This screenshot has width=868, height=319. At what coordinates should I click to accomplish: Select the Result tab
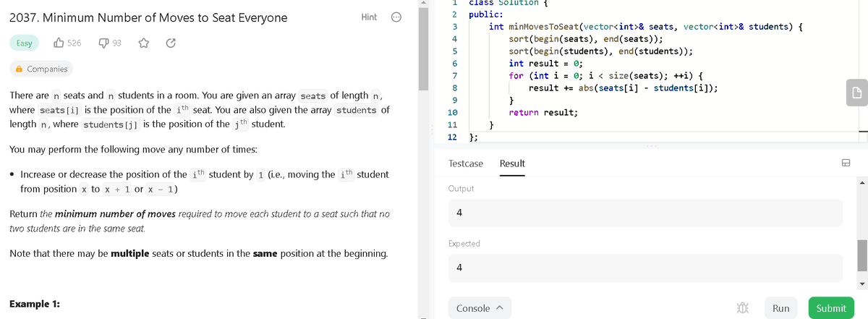(x=512, y=163)
